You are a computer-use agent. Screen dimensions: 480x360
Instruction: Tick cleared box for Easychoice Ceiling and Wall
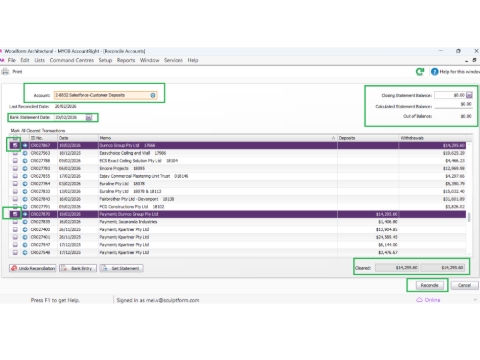15,153
